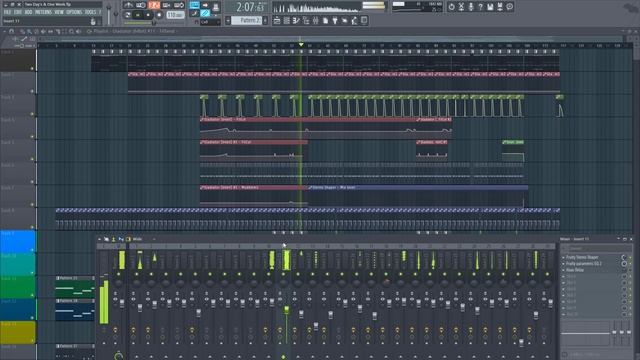
Task: Mute Track 7 using its green dot
Action: 32,204
